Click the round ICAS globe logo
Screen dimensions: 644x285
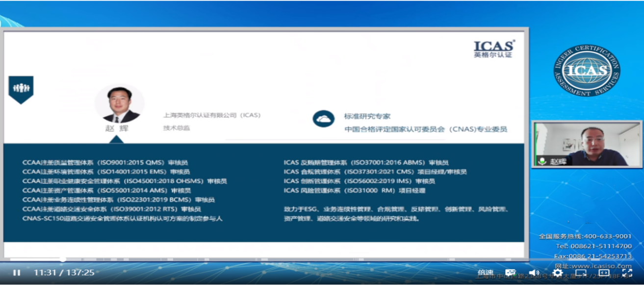click(587, 70)
